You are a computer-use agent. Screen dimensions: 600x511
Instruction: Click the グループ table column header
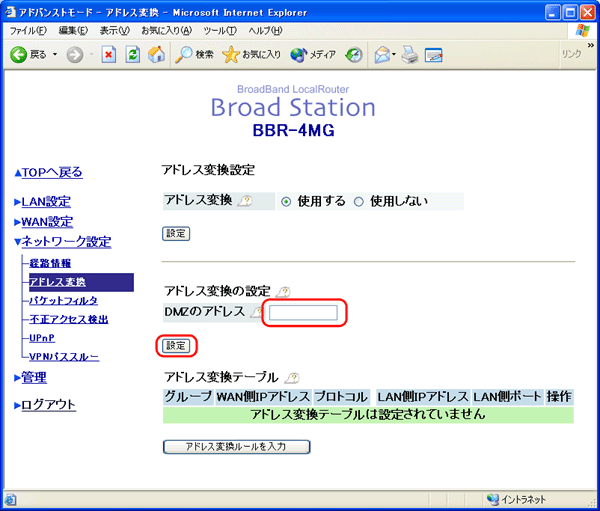pyautogui.click(x=188, y=397)
